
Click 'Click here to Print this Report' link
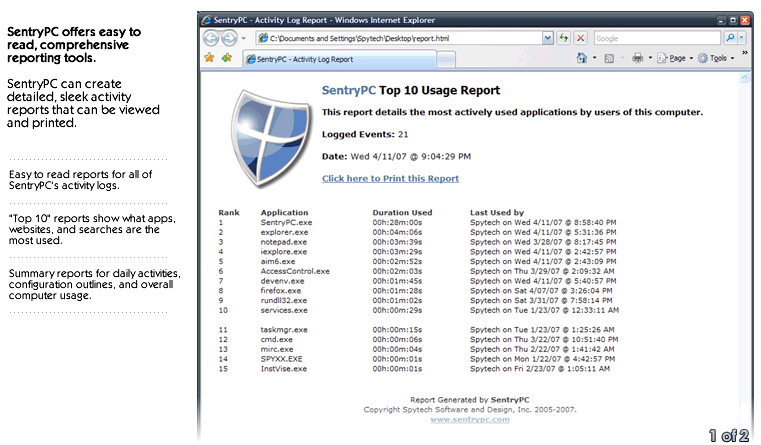tap(390, 179)
